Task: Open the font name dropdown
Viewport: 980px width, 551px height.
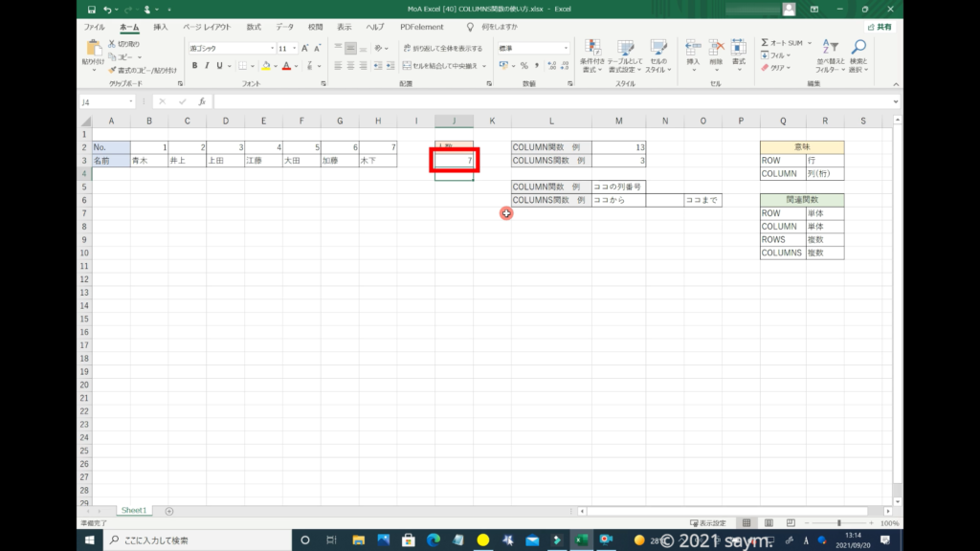Action: (272, 48)
